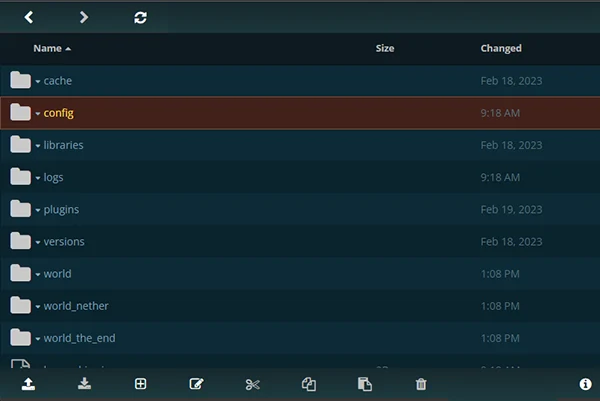
Task: Open dropdown arrow beside plugins folder
Action: tap(38, 211)
